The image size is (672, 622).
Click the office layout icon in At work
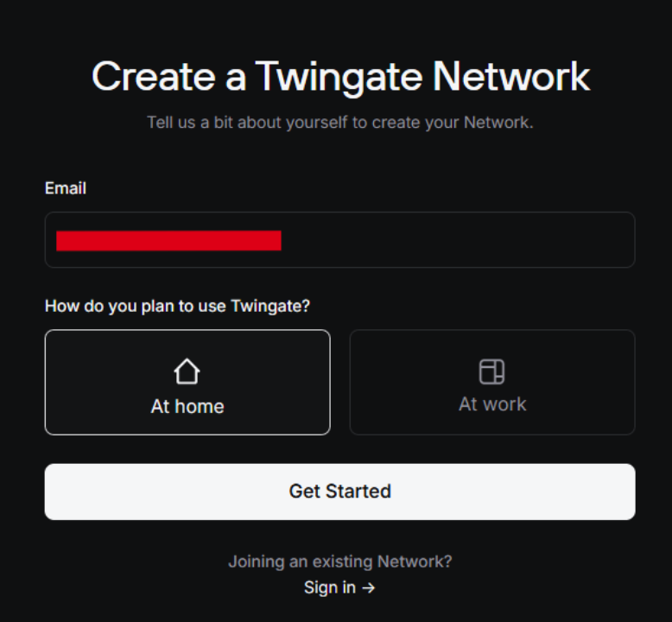point(491,371)
